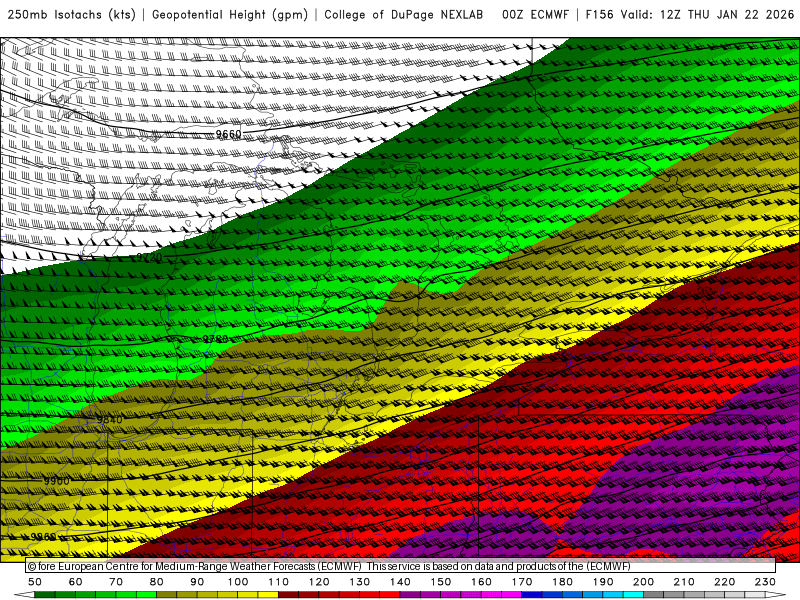Click the 210 label on the color scale
800x600 pixels.
click(684, 582)
